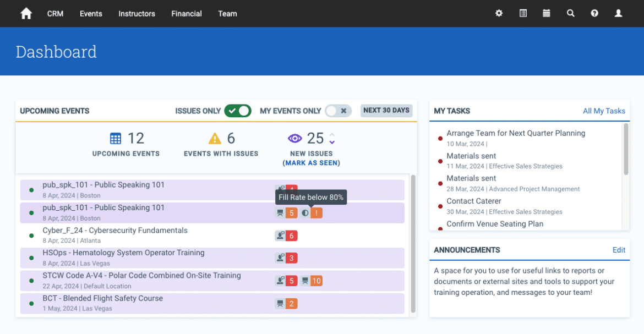Click the eye icon next to new issues count
Image resolution: width=644 pixels, height=334 pixels.
coord(295,138)
